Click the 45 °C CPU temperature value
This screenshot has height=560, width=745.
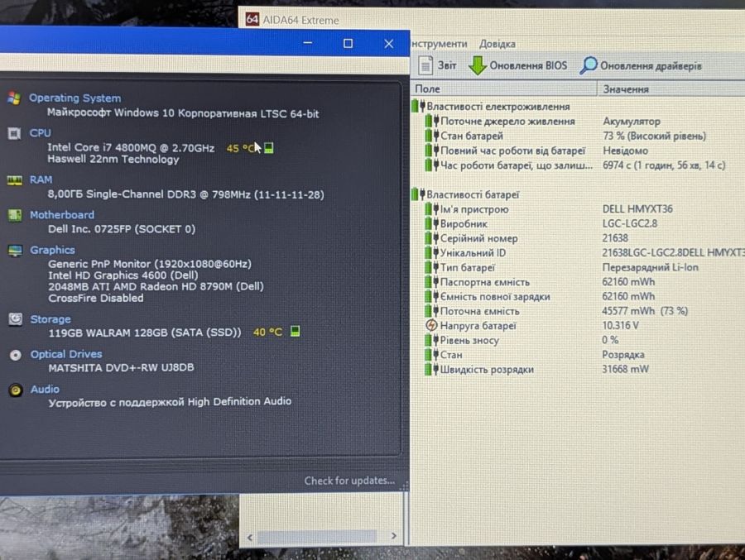(240, 148)
